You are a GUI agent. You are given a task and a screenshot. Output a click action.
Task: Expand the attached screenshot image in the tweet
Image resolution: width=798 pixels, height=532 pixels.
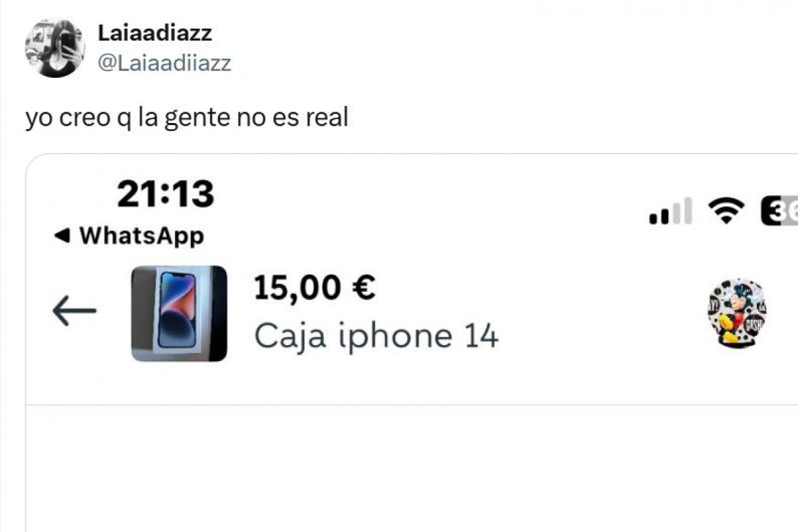click(x=412, y=343)
